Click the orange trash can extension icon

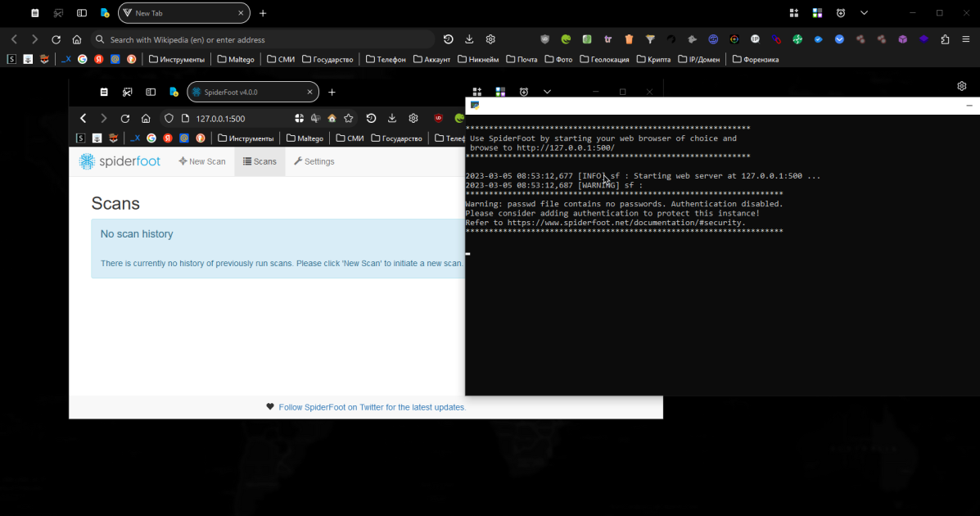coord(629,39)
